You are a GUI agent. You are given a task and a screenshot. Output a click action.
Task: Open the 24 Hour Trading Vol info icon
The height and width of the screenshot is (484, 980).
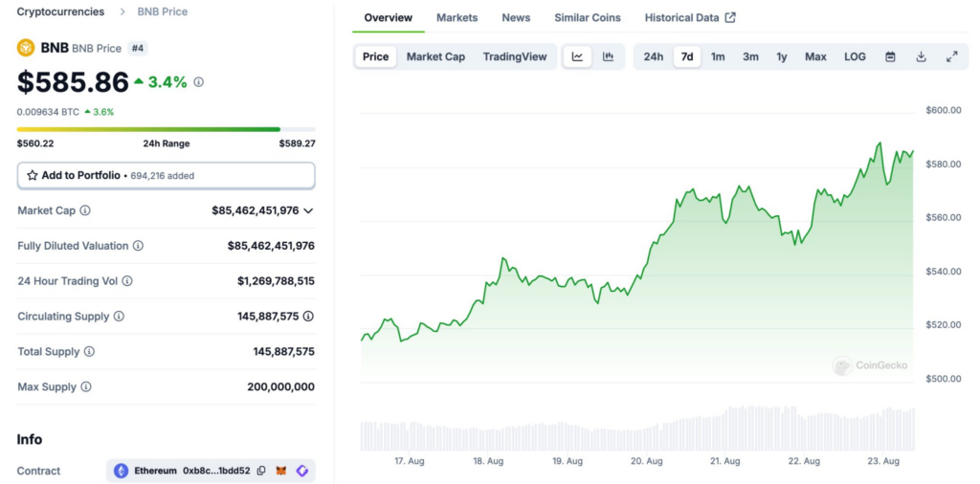pos(127,281)
